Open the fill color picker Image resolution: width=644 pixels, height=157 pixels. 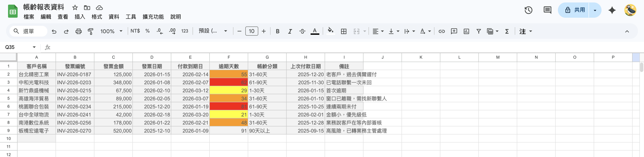tap(330, 31)
